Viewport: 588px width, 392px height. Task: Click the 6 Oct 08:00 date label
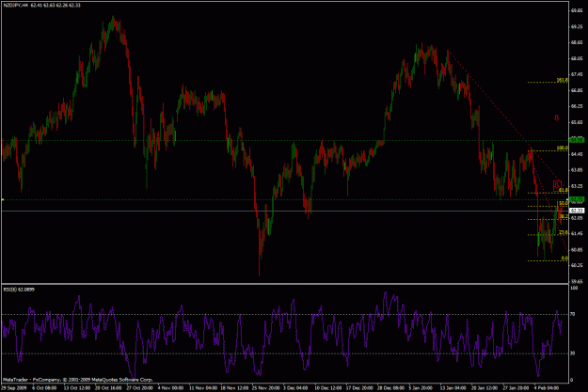44,388
